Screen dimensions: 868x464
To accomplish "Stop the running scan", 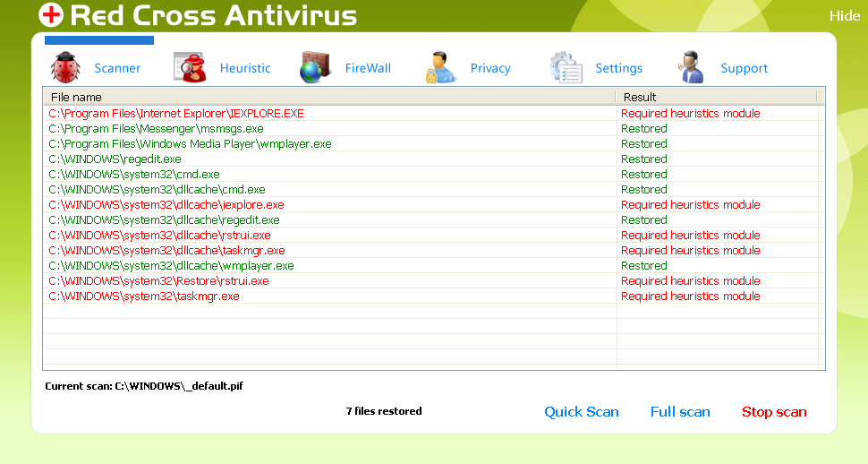I will pos(774,412).
